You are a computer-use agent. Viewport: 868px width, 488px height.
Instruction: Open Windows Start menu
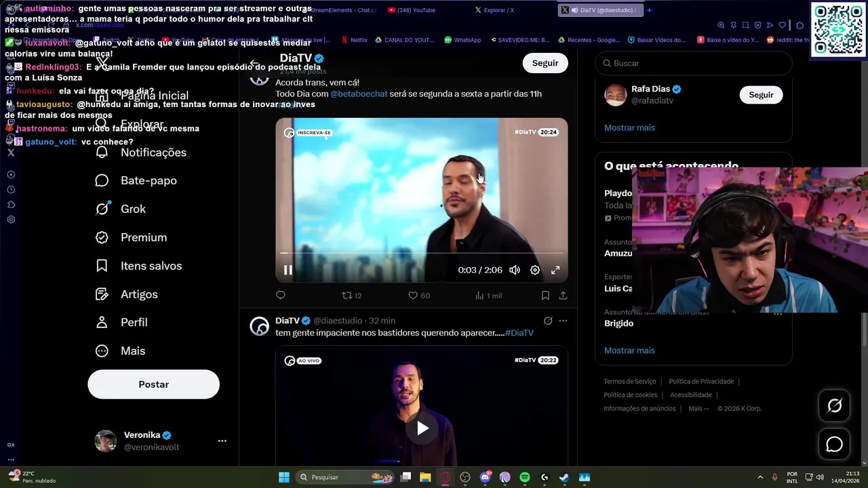pyautogui.click(x=284, y=477)
